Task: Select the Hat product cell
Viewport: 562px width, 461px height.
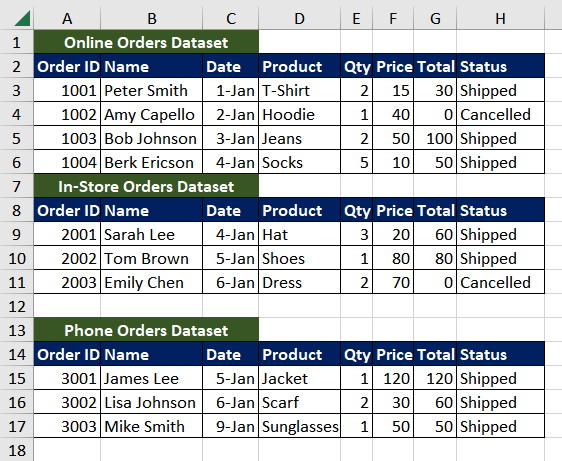Action: (299, 234)
